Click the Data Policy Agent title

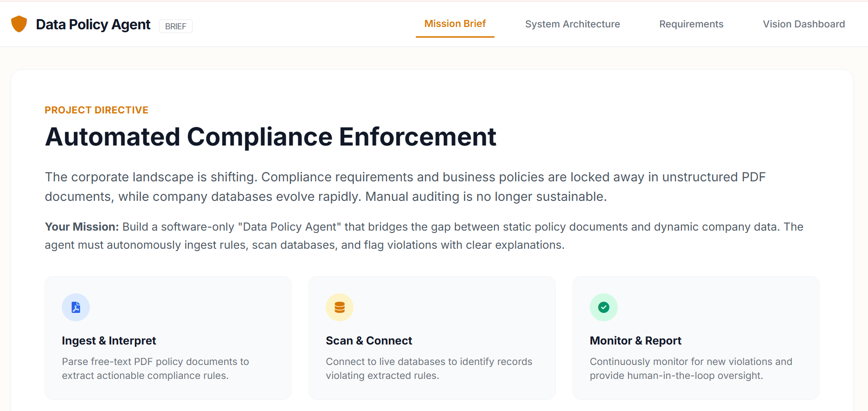click(x=93, y=25)
